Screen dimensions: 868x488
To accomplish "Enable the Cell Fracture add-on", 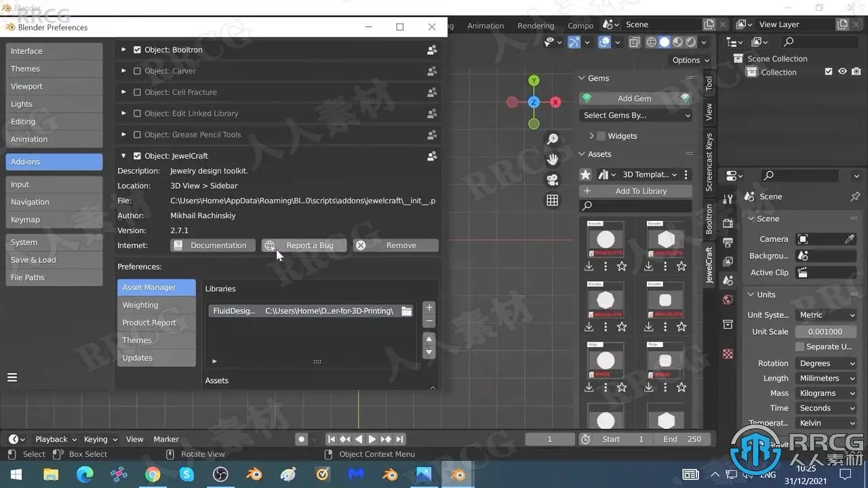I will (137, 92).
